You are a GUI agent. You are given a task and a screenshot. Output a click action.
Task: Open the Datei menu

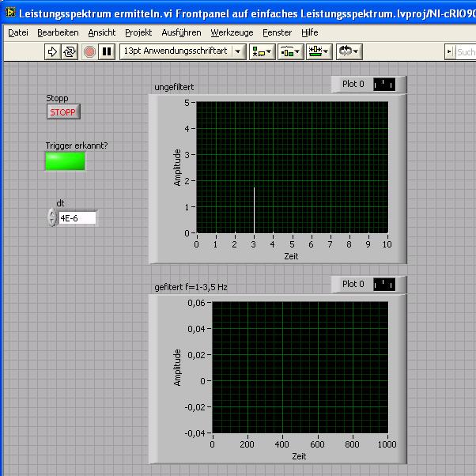17,32
